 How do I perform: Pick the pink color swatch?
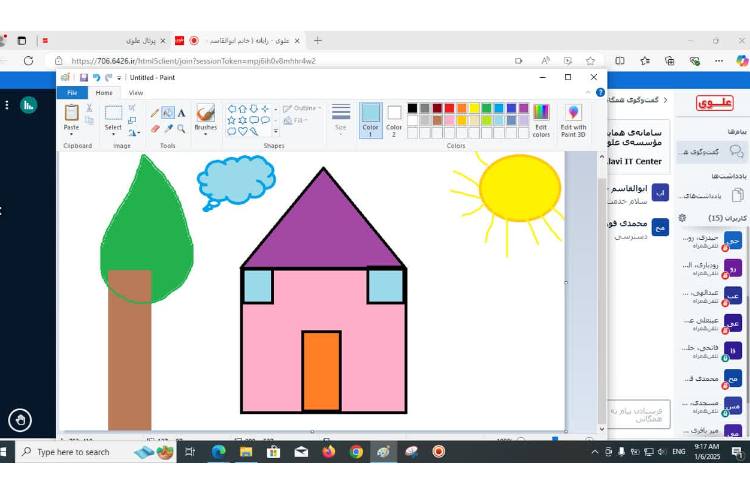coord(450,120)
